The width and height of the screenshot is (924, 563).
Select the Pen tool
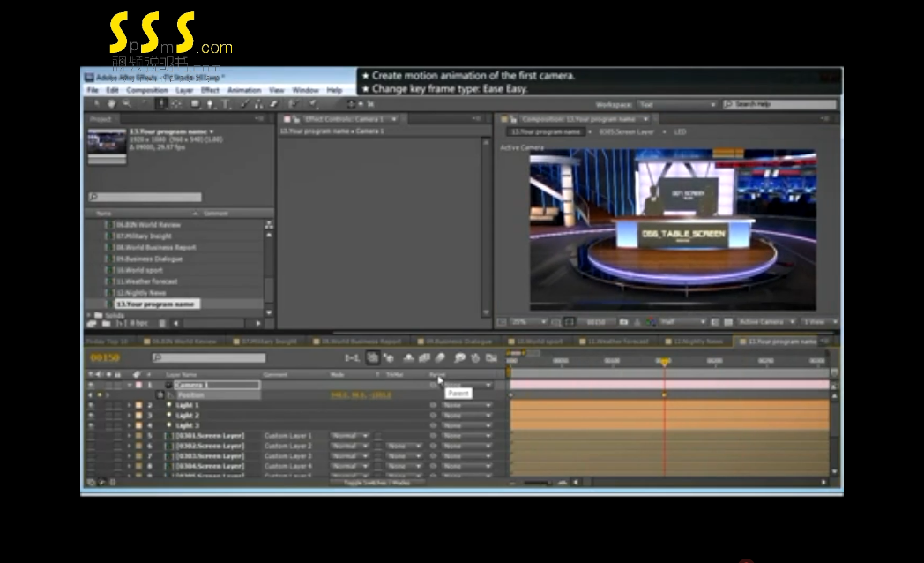pos(211,104)
